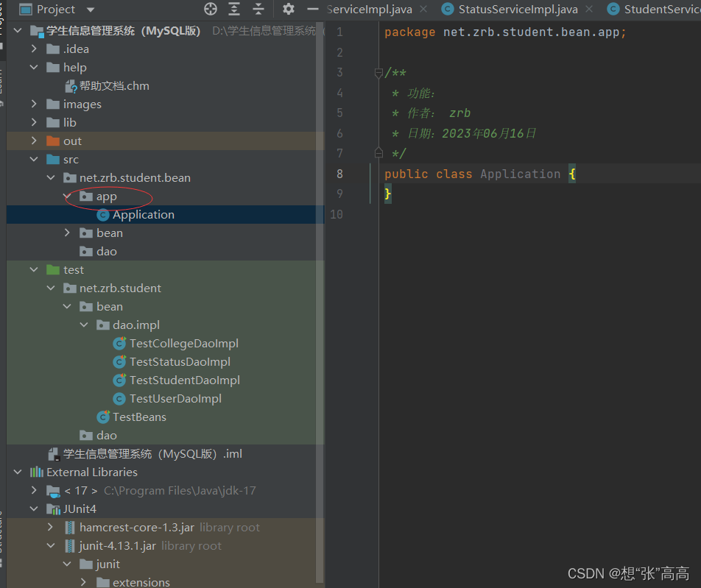This screenshot has height=588, width=701.
Task: Close the ServiceImpl.java tab
Action: [423, 9]
